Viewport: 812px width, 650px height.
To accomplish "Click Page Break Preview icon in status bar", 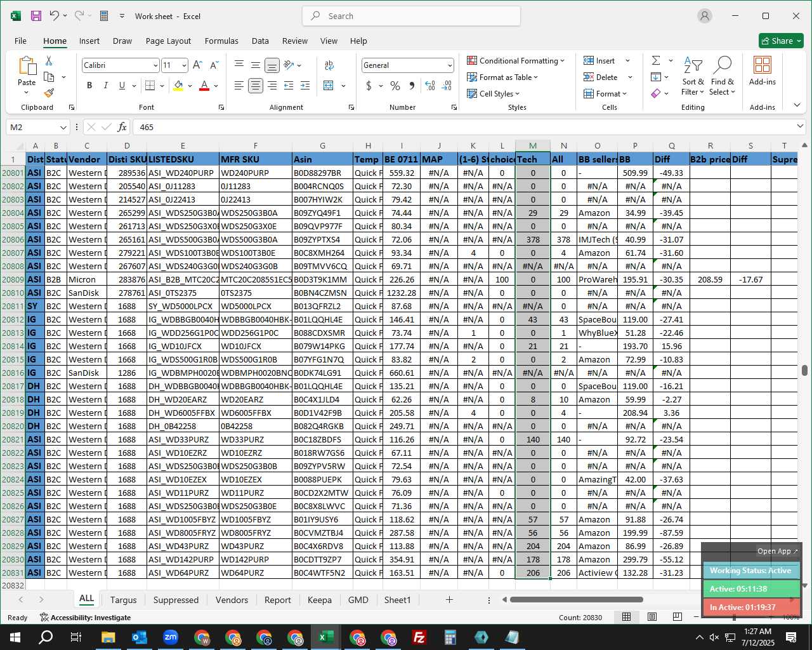I will point(677,617).
